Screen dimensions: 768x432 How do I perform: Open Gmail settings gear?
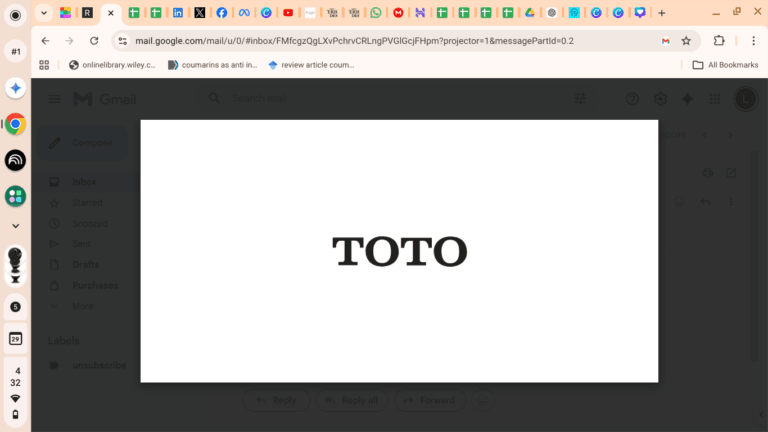(x=660, y=99)
